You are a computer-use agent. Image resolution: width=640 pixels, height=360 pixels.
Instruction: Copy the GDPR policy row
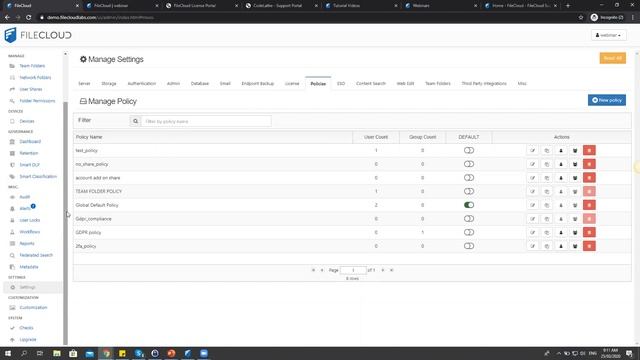547,233
